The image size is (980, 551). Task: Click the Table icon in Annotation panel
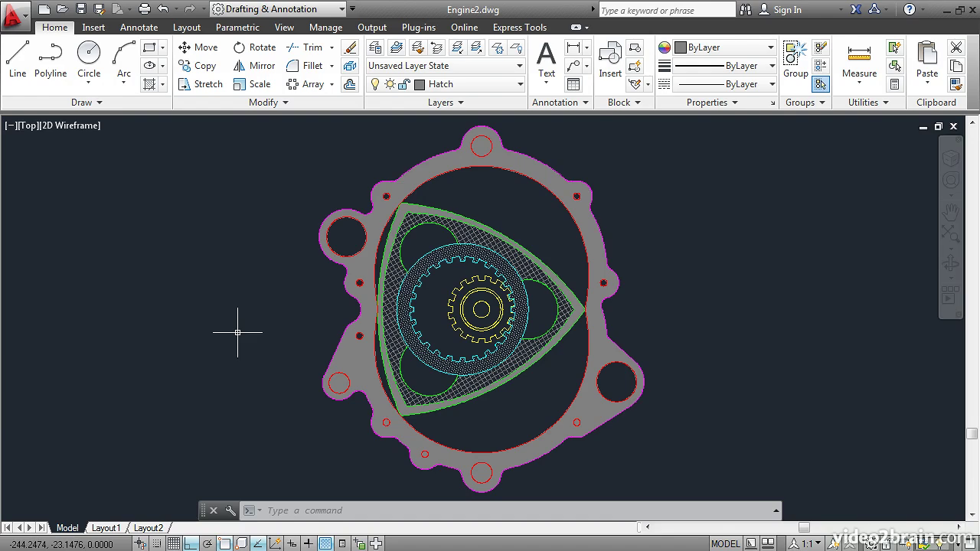(x=573, y=84)
